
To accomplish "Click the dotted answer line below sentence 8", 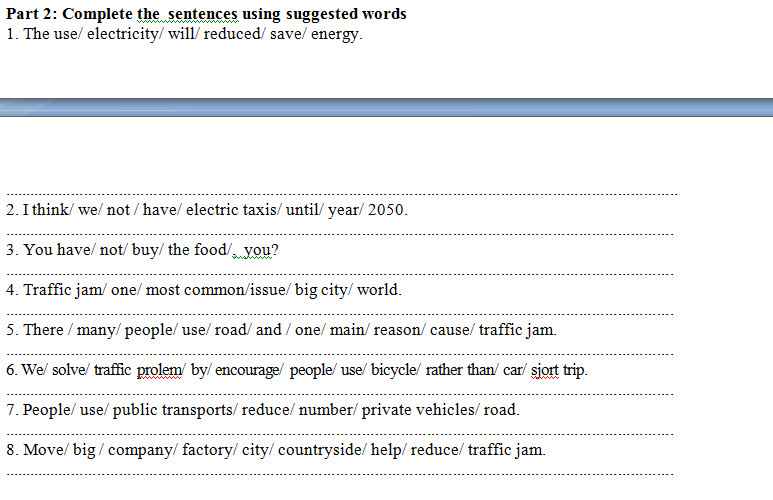I will 342,473.
